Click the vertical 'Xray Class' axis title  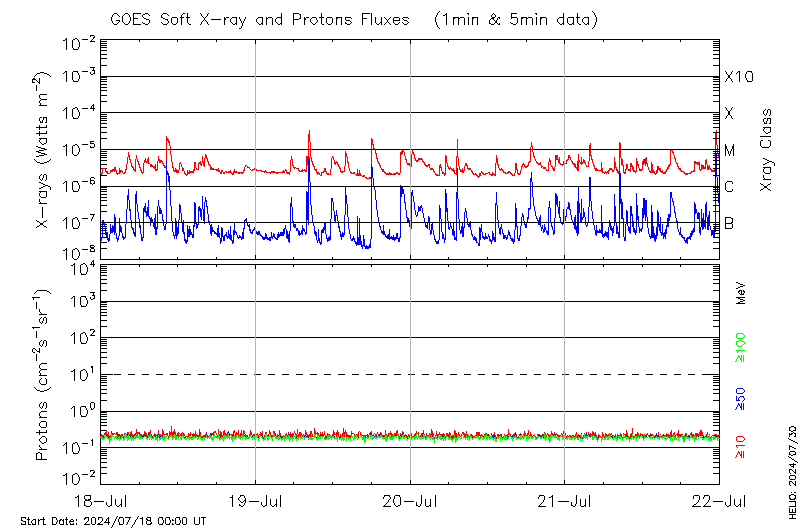[766, 150]
